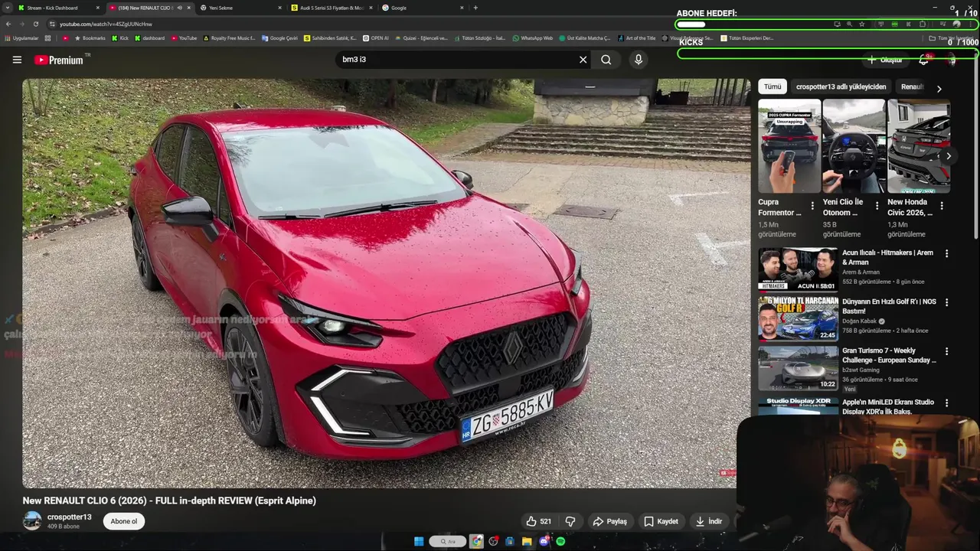Save the video with Kaydet button
Image resolution: width=980 pixels, height=551 pixels.
point(661,521)
